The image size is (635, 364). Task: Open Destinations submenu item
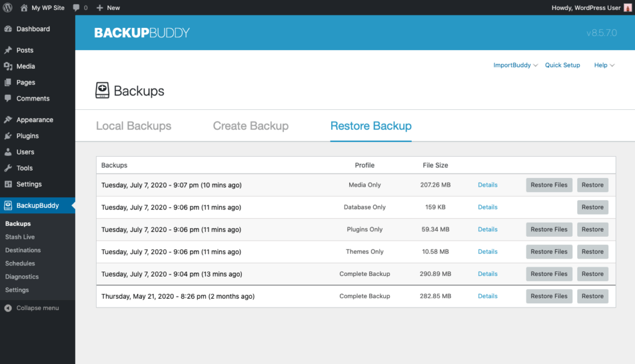point(23,251)
